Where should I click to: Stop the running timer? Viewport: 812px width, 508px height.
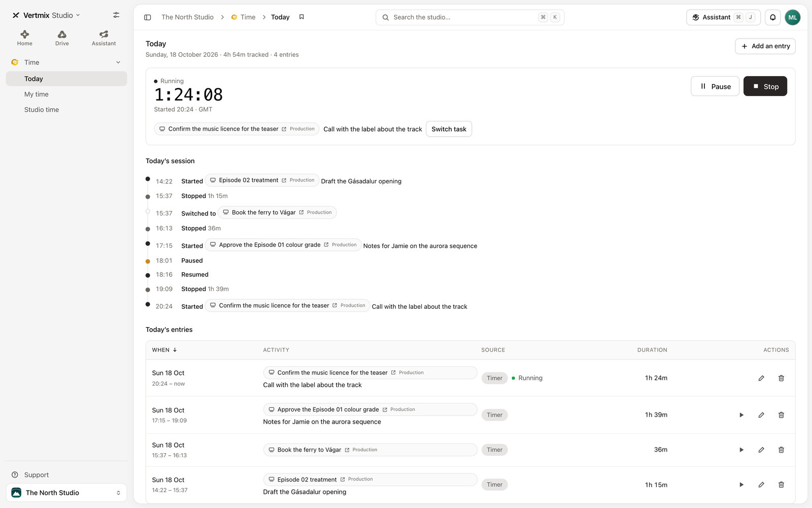tap(765, 86)
